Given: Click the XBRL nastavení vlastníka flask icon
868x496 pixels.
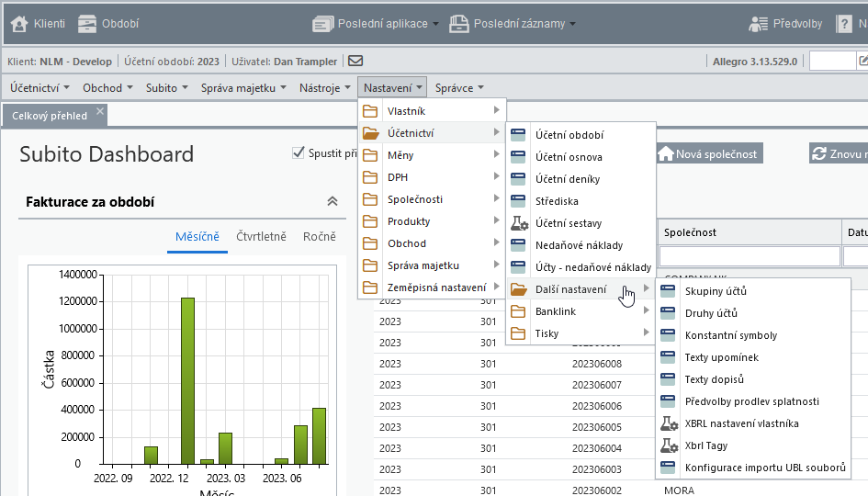Looking at the screenshot, I should 670,423.
